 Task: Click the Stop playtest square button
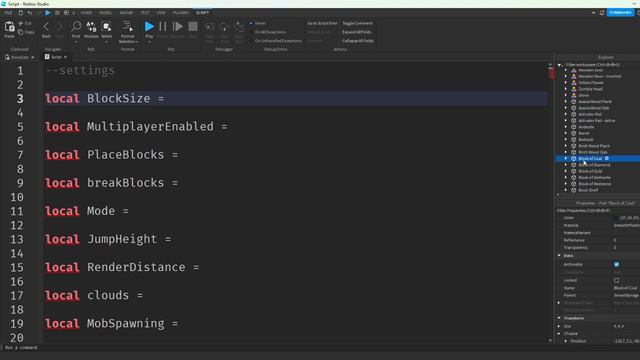click(x=193, y=27)
